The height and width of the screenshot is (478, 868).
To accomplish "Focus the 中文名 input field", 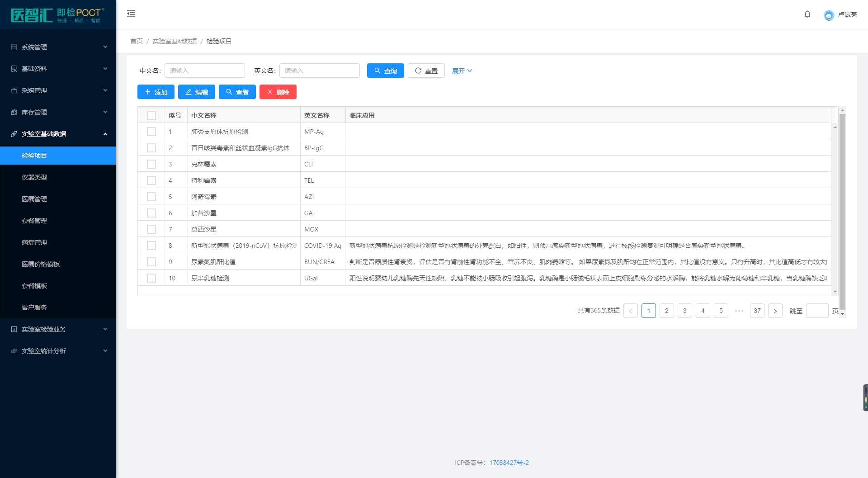I will pyautogui.click(x=205, y=71).
